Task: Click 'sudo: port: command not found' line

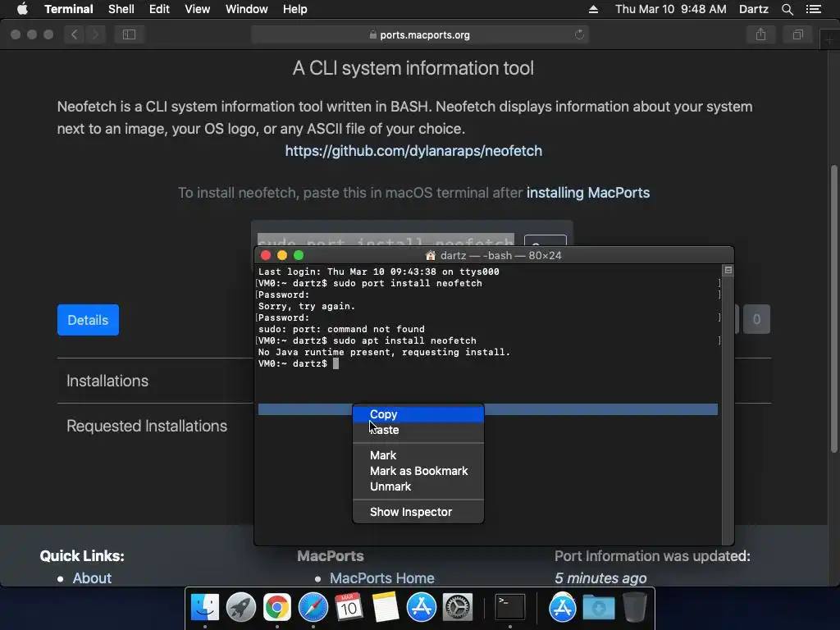Action: click(341, 330)
